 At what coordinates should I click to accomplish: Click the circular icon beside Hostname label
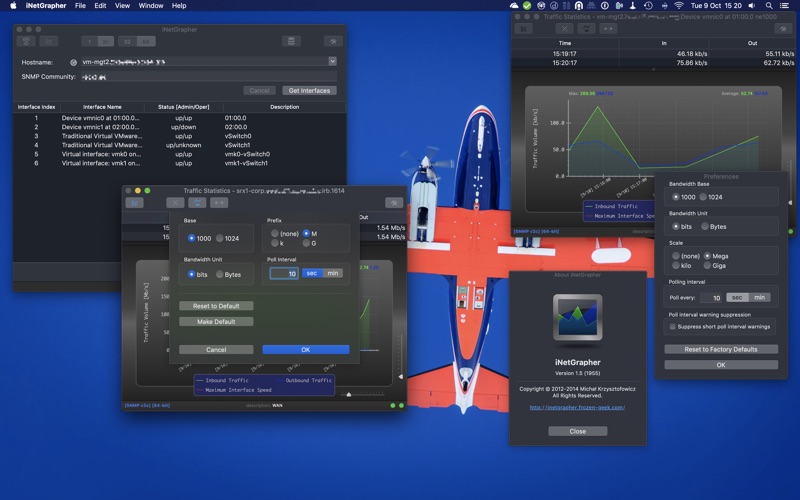click(x=73, y=62)
